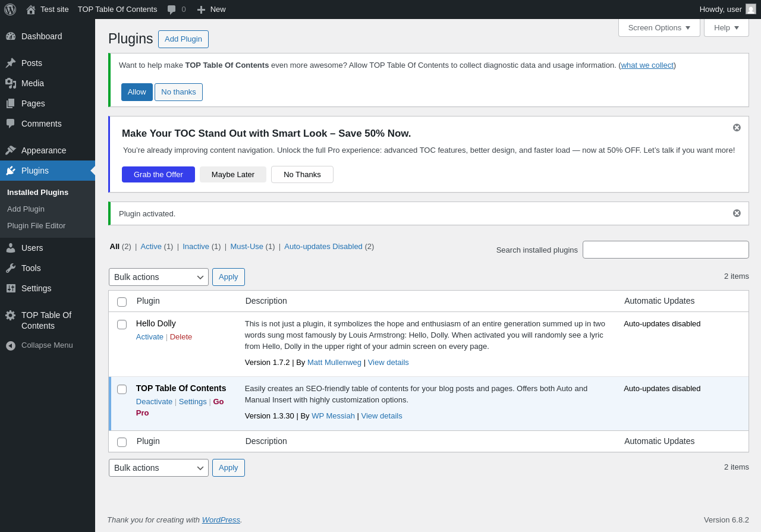This screenshot has height=532, width=761.
Task: Open the Matt Mullenweg author link
Action: click(x=334, y=363)
